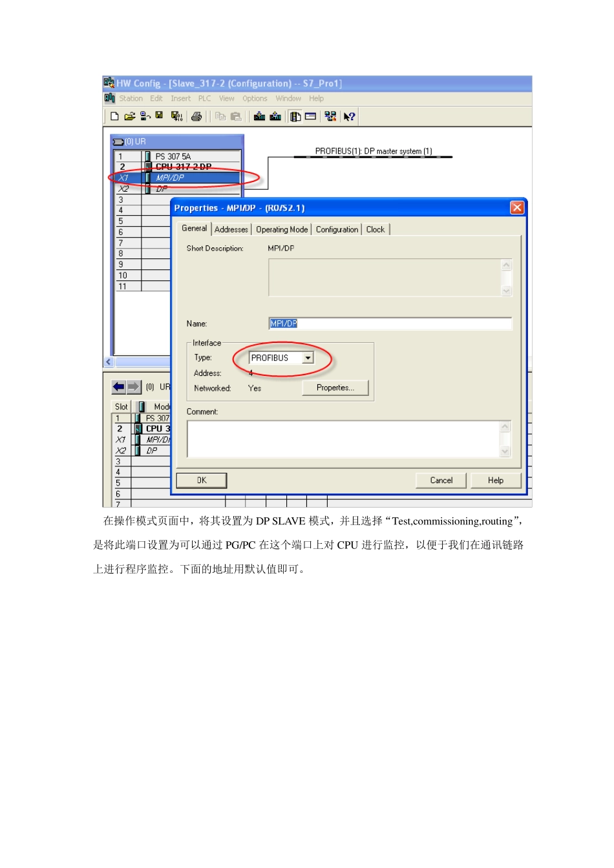The width and height of the screenshot is (614, 868).
Task: Switch to the Configuration tab
Action: [x=337, y=229]
